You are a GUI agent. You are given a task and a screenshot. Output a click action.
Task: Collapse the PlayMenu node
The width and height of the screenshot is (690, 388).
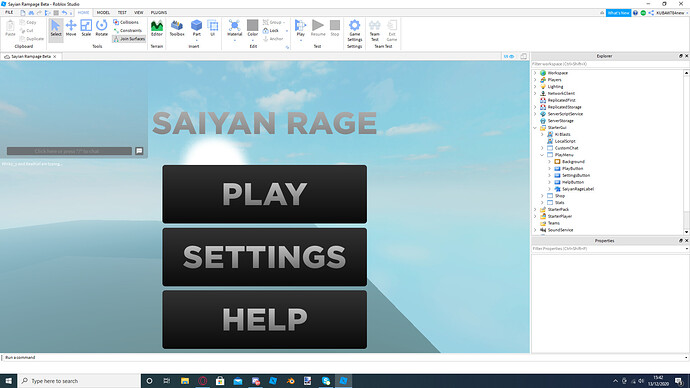point(543,155)
